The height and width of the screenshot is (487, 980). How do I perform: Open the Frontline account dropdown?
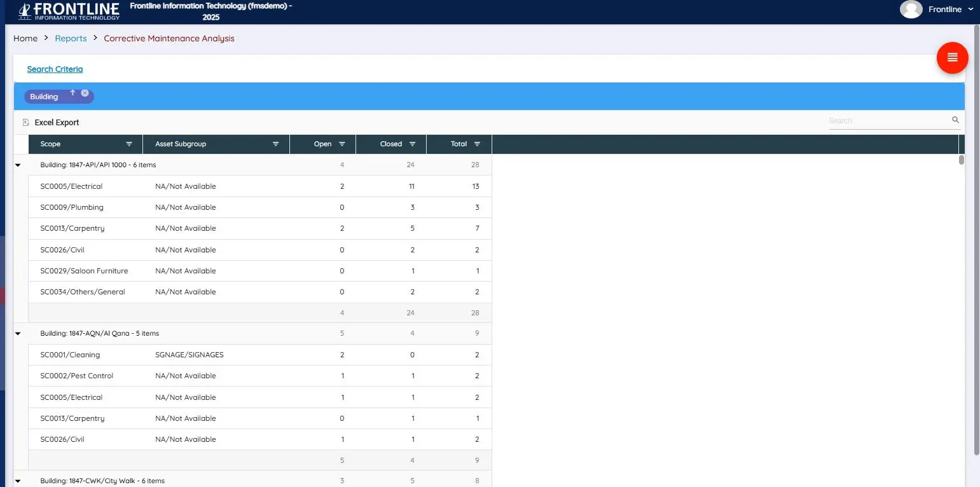(971, 10)
